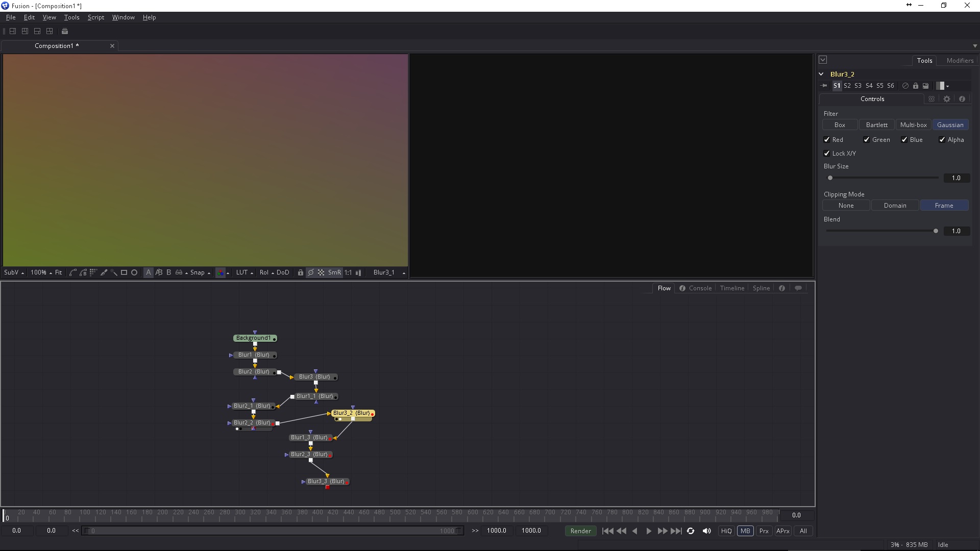Click the save settings disk icon
Image resolution: width=980 pixels, height=551 pixels.
(926, 86)
